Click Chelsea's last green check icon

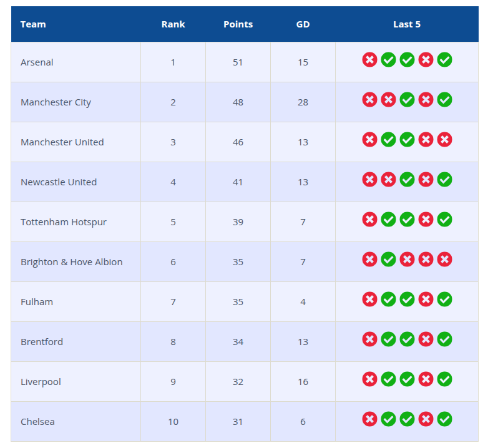tap(444, 419)
